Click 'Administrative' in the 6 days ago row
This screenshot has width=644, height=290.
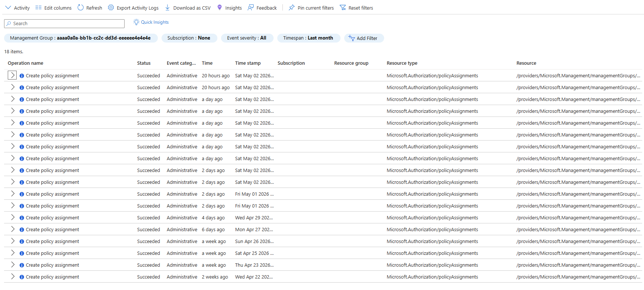182,230
